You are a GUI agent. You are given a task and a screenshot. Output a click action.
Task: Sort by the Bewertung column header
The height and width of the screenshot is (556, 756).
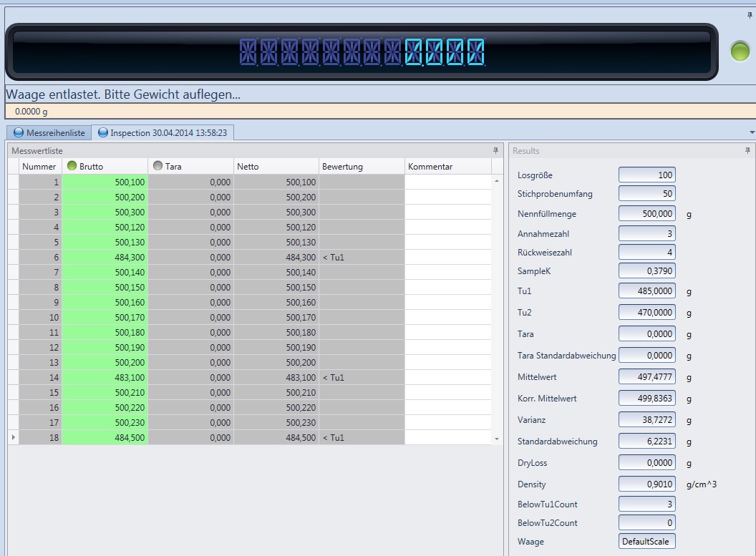(x=362, y=167)
